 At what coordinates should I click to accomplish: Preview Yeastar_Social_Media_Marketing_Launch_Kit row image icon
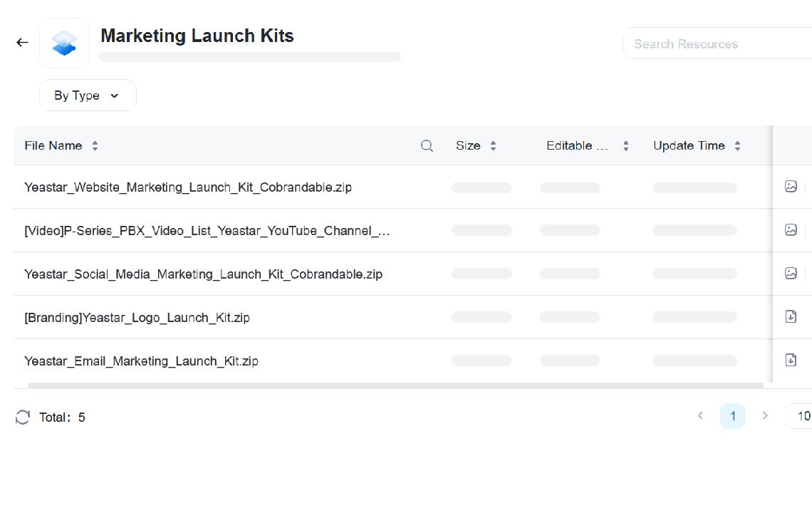pyautogui.click(x=791, y=273)
